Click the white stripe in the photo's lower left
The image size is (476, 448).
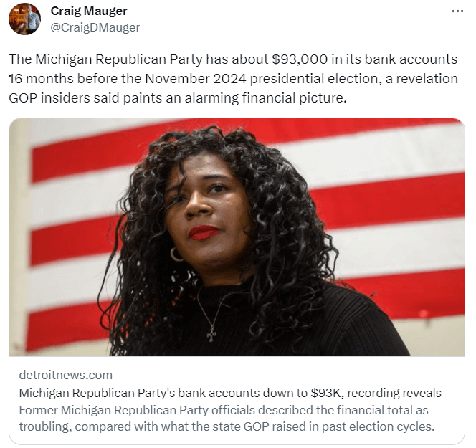67,284
